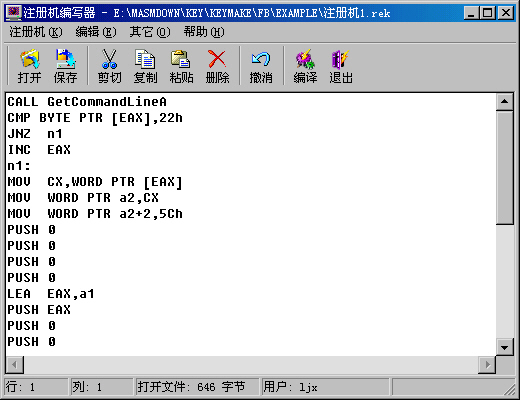Click the 撤消 (Undo) arrow icon
This screenshot has width=520, height=400.
point(261,66)
